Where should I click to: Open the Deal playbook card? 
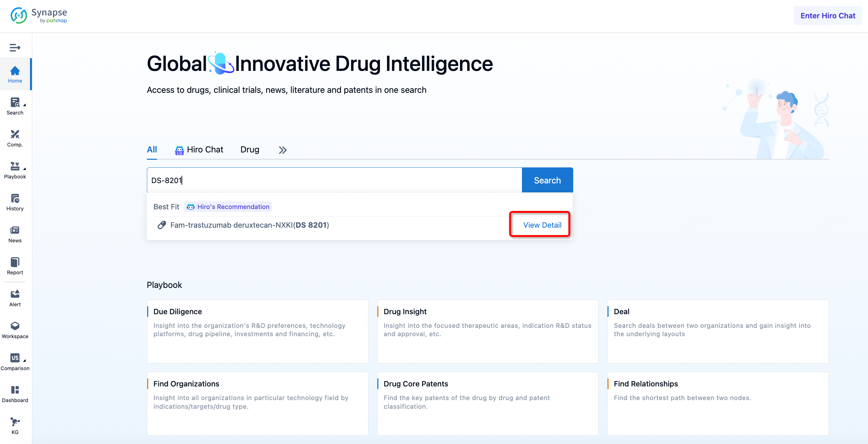718,331
